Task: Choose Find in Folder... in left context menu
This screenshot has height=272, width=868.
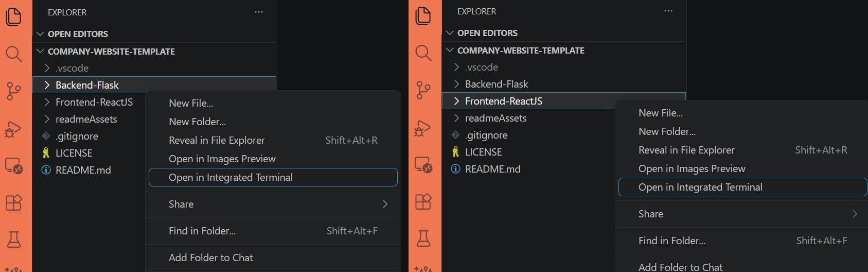Action: tap(273, 231)
